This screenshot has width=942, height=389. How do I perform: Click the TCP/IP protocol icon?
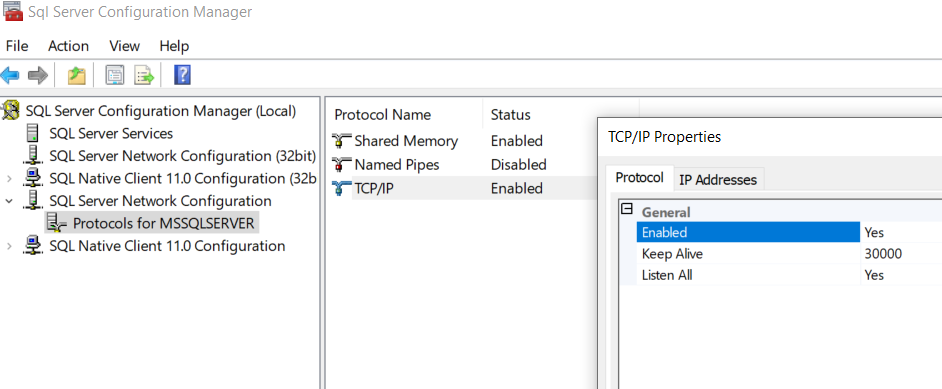pyautogui.click(x=342, y=188)
